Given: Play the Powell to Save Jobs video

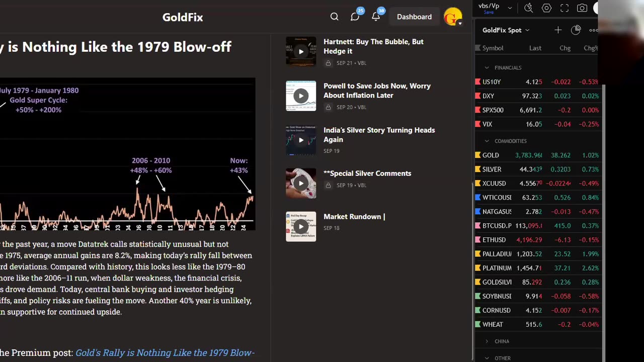Looking at the screenshot, I should [301, 96].
